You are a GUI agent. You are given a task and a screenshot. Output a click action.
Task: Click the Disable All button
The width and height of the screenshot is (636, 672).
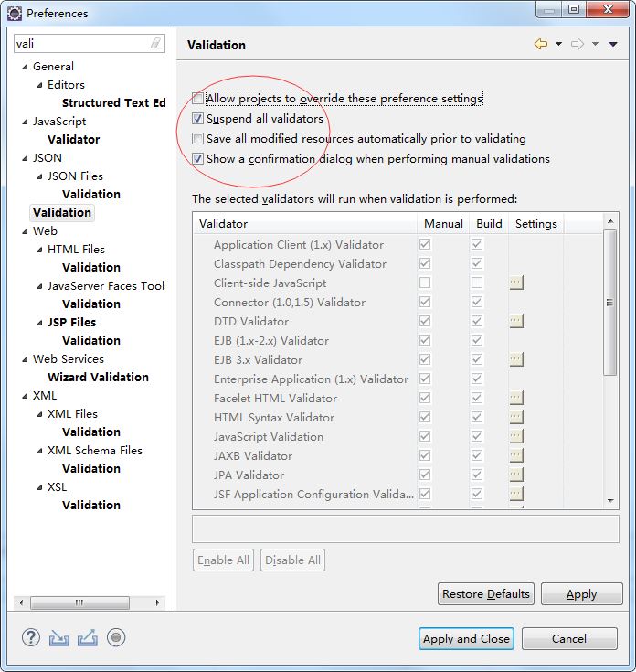point(292,560)
